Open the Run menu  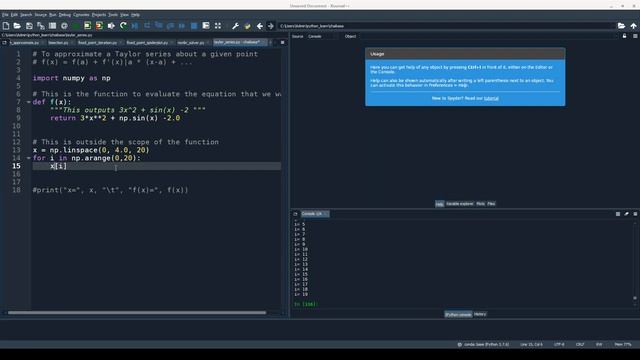tap(53, 15)
